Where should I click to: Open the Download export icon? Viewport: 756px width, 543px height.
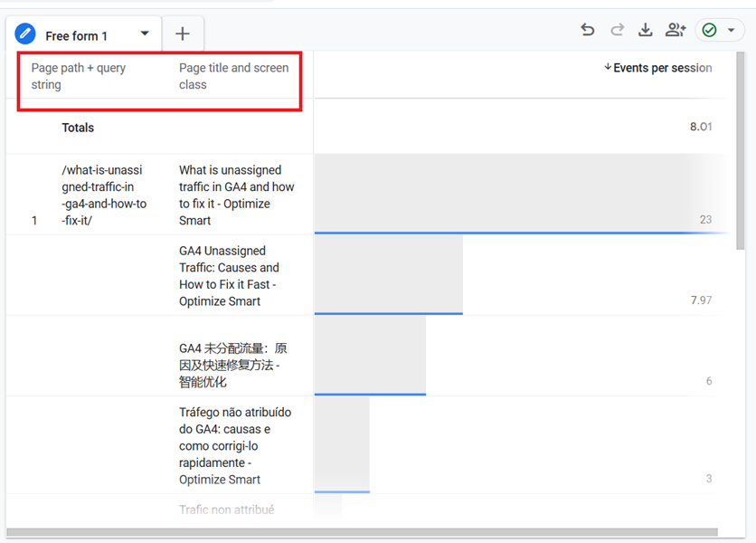[x=646, y=30]
